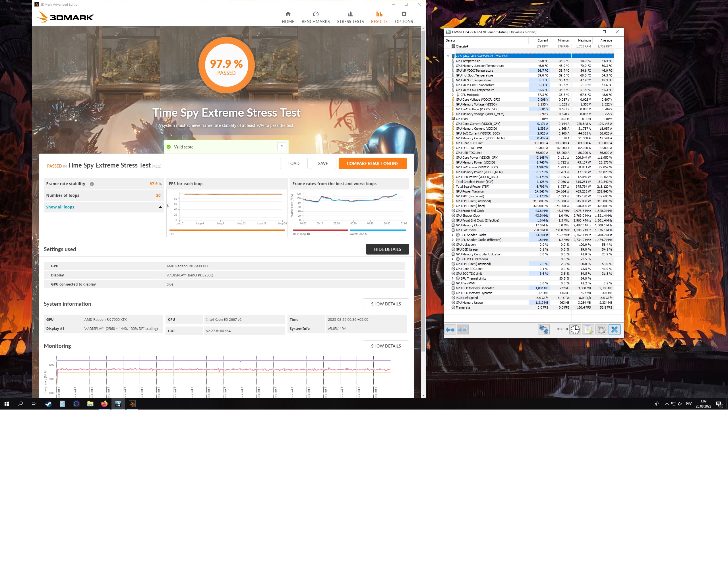Hide details of settings used
Image resolution: width=728 pixels, height=587 pixels.
pyautogui.click(x=387, y=249)
